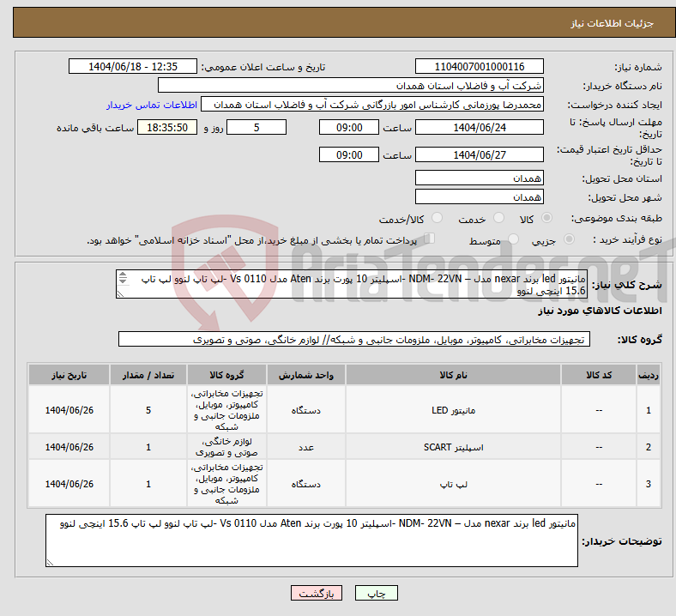The width and height of the screenshot is (676, 616).
Task: Click the general need description text area
Action: (x=352, y=285)
